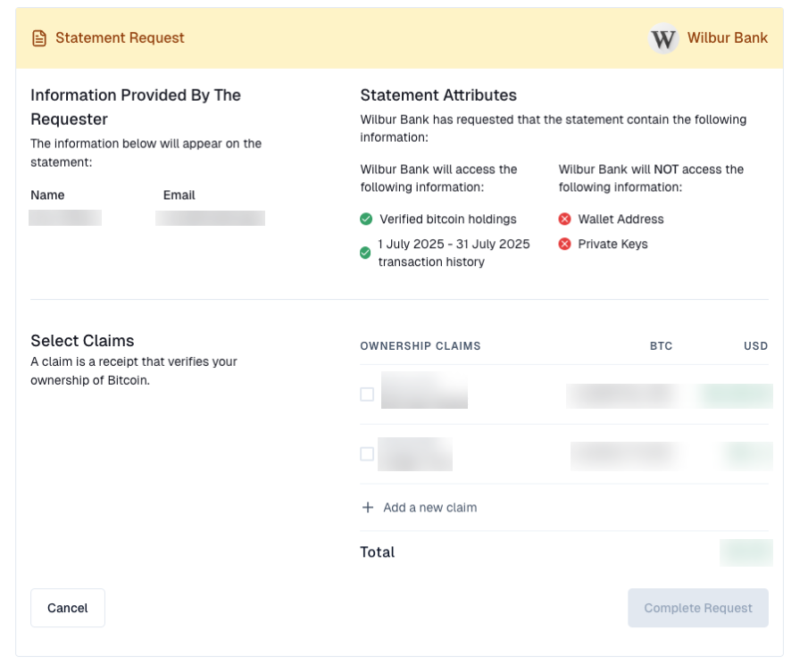Click the Complete Request button
The width and height of the screenshot is (808, 672).
(697, 608)
